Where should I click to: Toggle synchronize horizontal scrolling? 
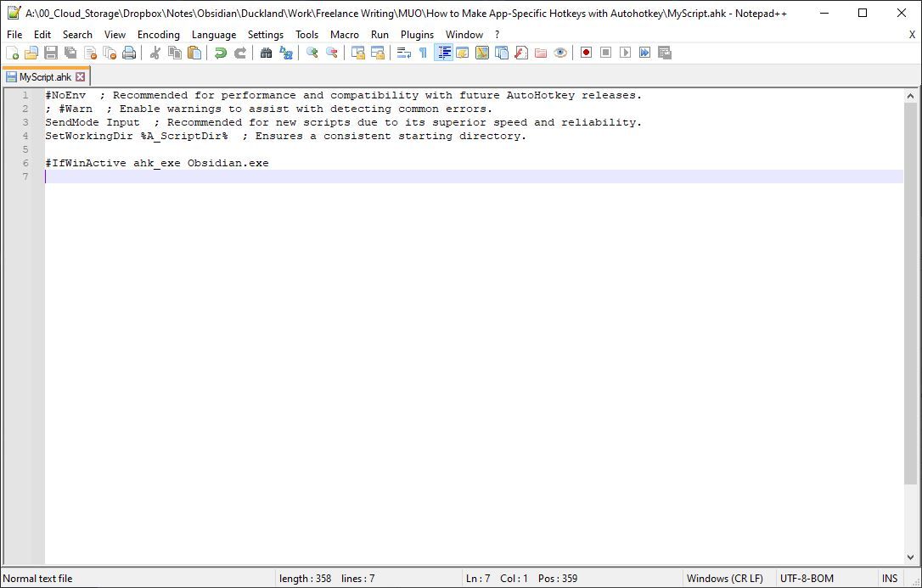[378, 53]
